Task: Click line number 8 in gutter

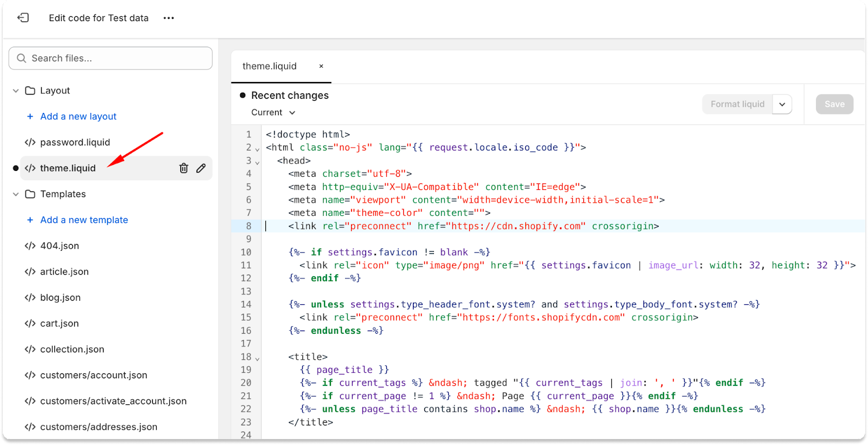Action: point(248,226)
